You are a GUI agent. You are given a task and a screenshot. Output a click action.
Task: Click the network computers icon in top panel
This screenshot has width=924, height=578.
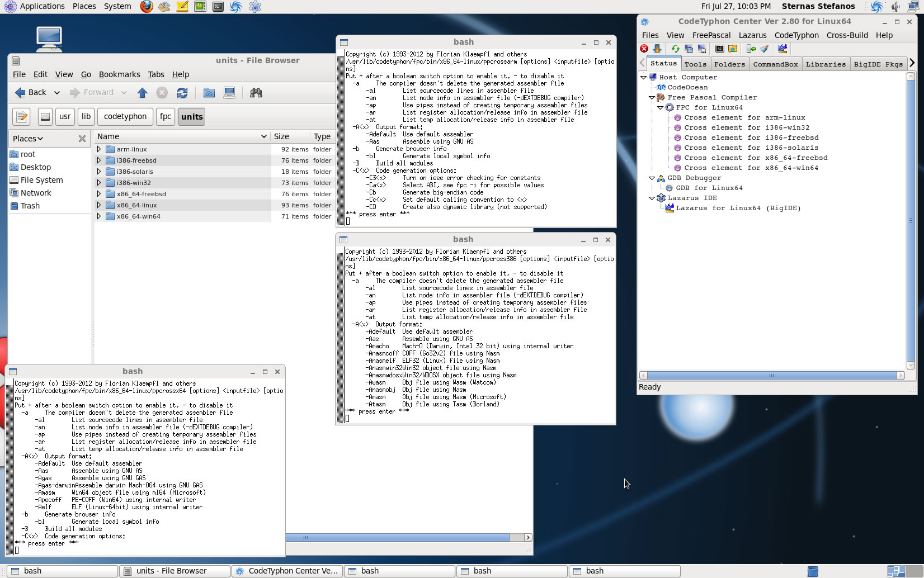913,7
